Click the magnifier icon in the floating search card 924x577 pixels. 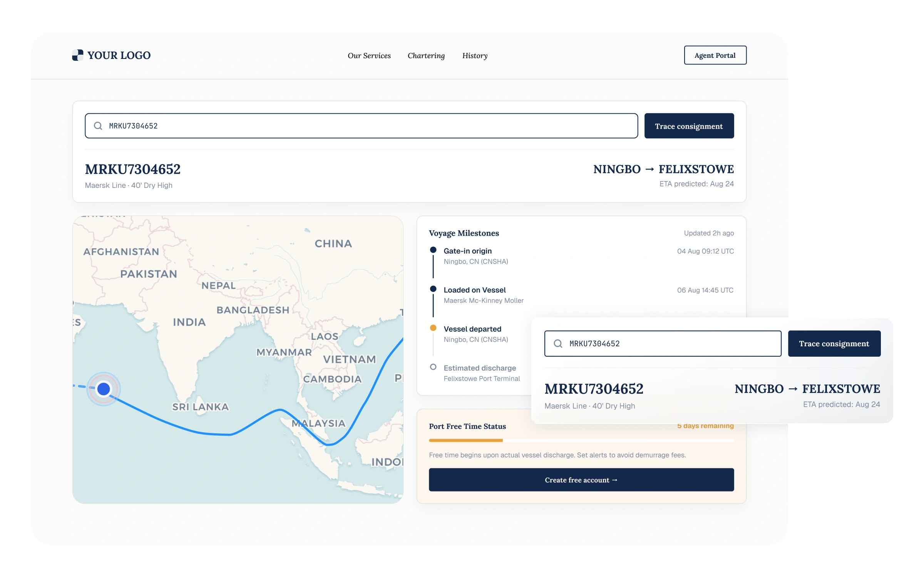click(x=558, y=344)
